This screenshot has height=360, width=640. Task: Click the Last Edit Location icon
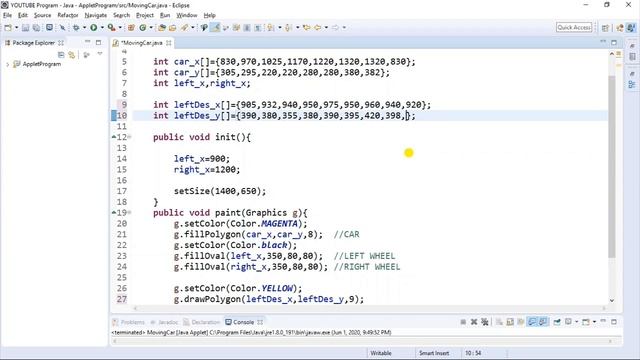pyautogui.click(x=307, y=27)
